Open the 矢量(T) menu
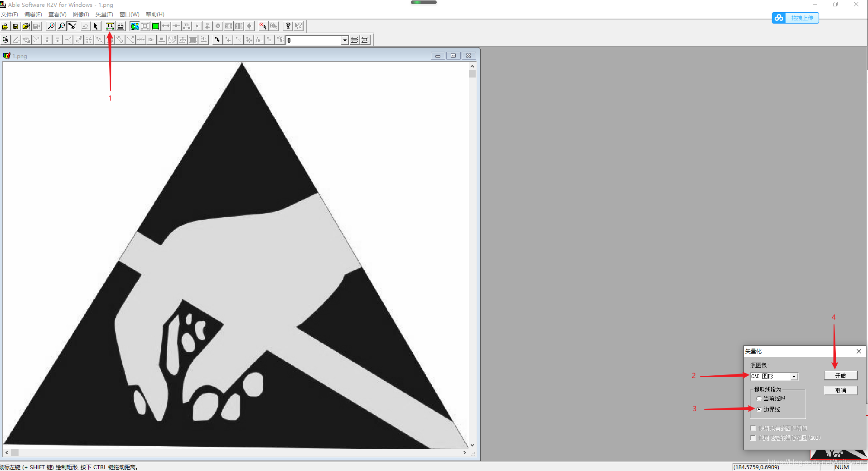The width and height of the screenshot is (868, 471). point(104,15)
